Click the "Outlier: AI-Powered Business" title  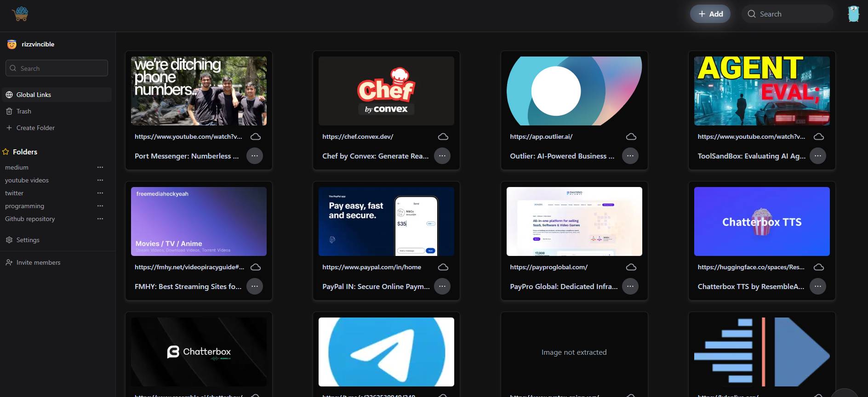(562, 156)
